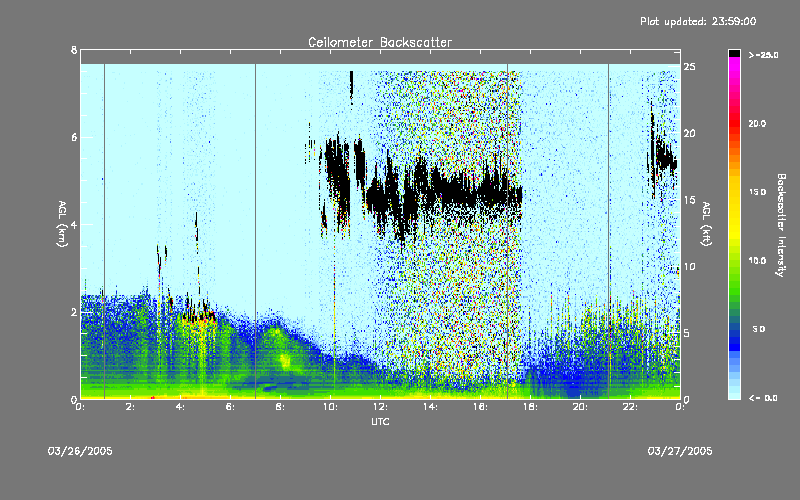Click the left y-axis label 8
This screenshot has height=500, width=800.
(x=74, y=50)
